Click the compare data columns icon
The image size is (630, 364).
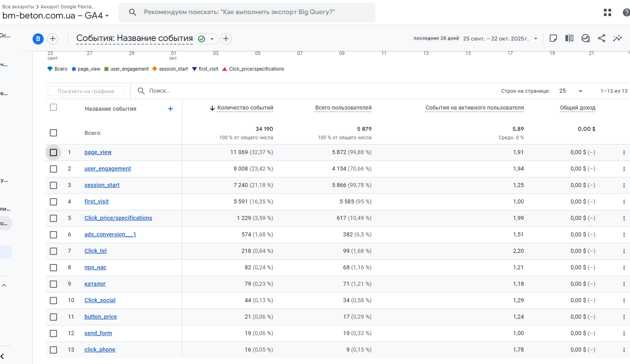click(x=569, y=38)
